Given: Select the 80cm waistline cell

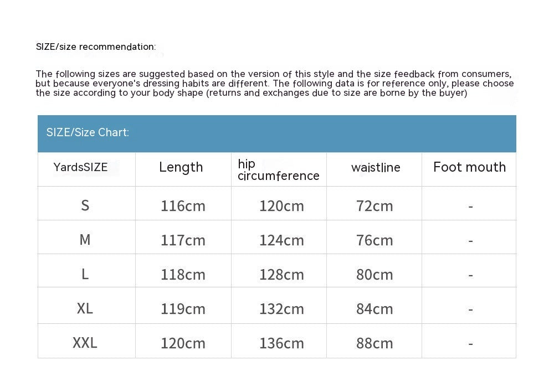Looking at the screenshot, I should (375, 275).
